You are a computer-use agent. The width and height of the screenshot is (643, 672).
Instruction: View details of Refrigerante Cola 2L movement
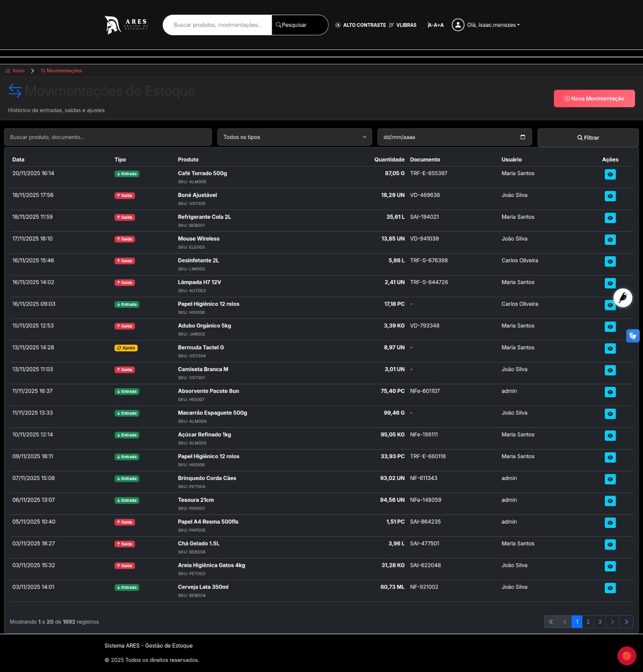[x=610, y=218]
